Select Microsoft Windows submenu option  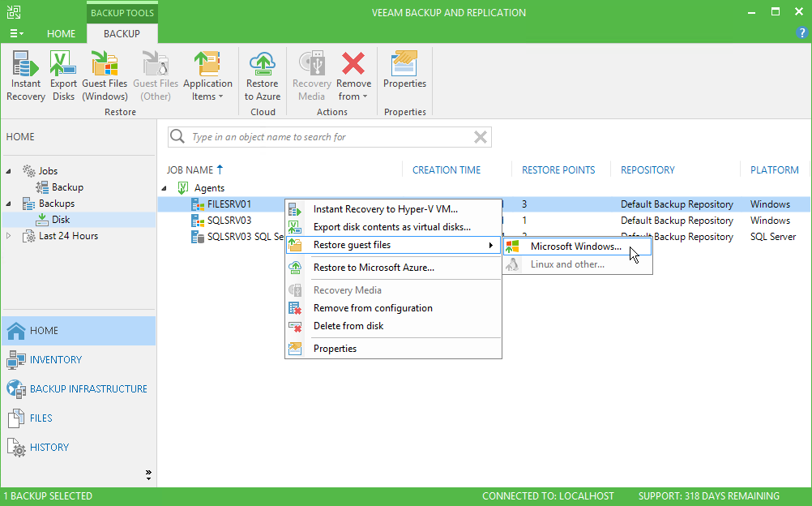578,247
